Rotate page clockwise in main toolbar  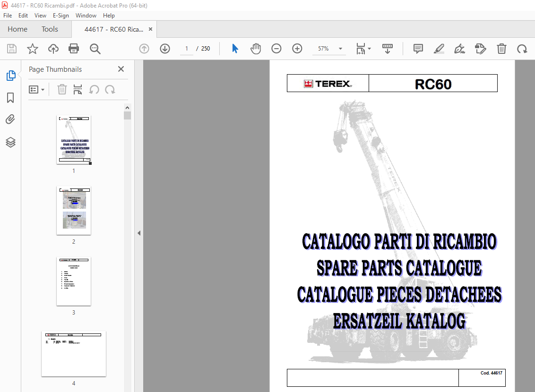(522, 49)
